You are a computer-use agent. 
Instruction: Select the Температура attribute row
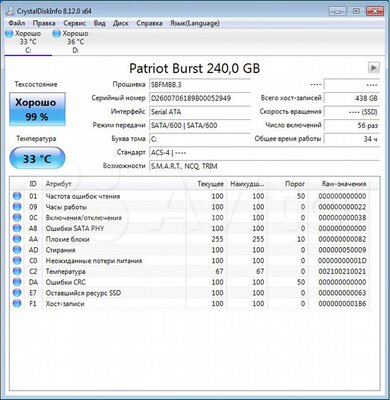point(190,271)
